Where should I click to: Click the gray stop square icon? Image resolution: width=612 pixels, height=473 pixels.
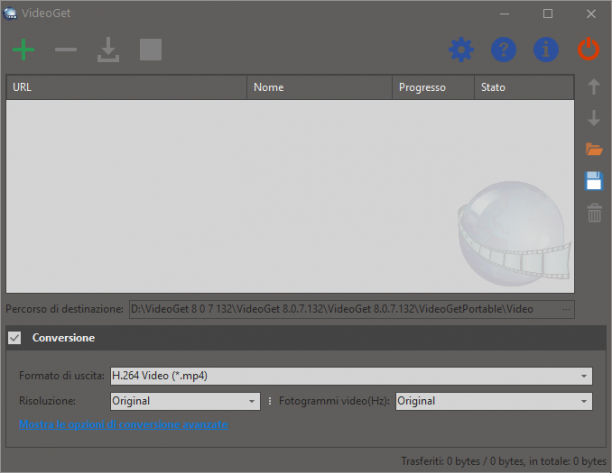tap(151, 50)
